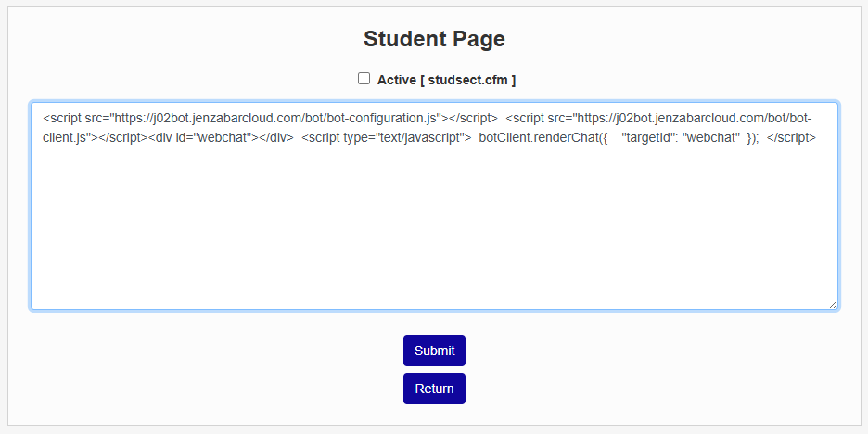The height and width of the screenshot is (434, 868).
Task: Click the Student Page heading
Action: point(434,39)
